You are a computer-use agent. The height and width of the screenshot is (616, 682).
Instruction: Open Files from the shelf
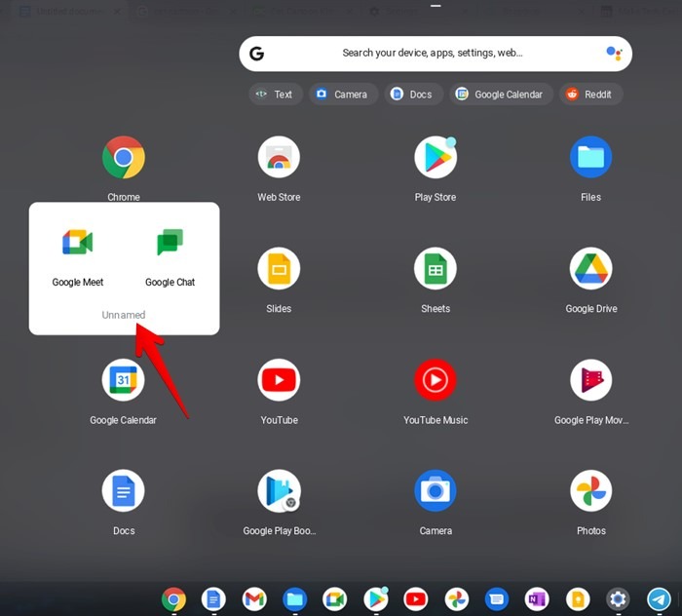(x=294, y=599)
